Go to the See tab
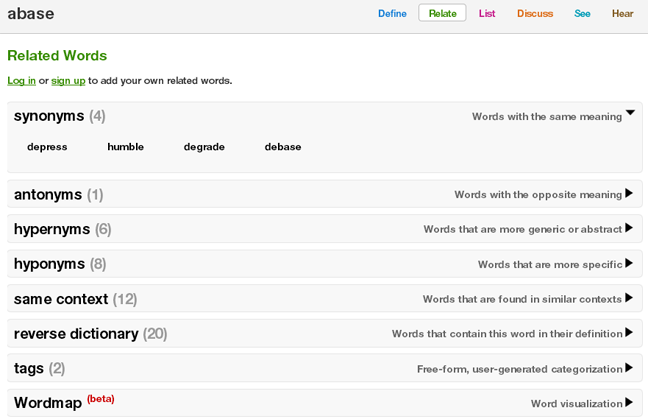Screen dimensions: 648x419 (x=582, y=14)
